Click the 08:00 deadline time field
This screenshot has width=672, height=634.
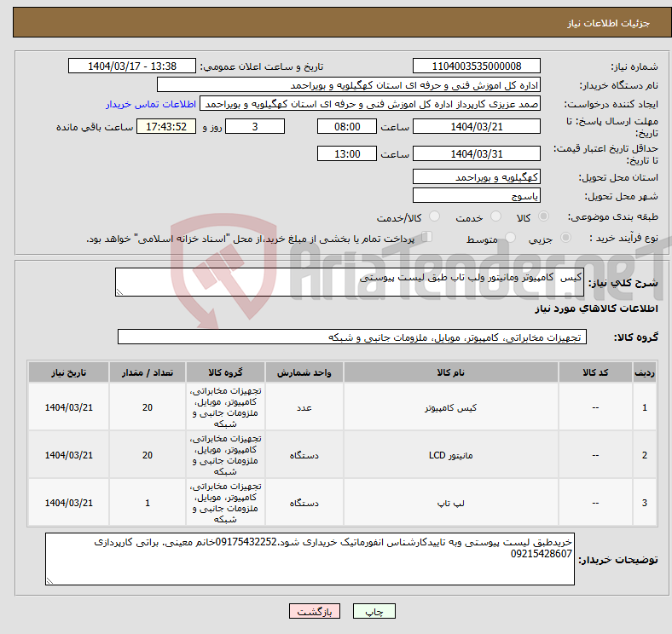347,126
